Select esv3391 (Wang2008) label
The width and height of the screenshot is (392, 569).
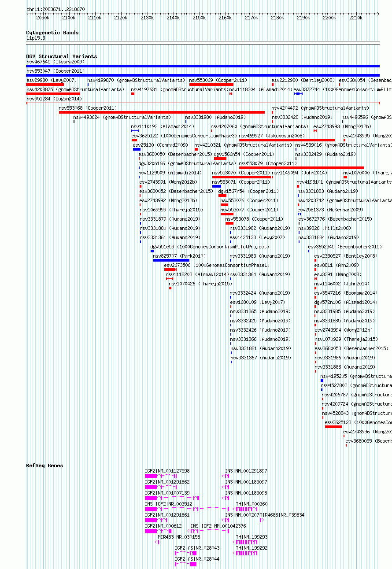[x=337, y=274]
